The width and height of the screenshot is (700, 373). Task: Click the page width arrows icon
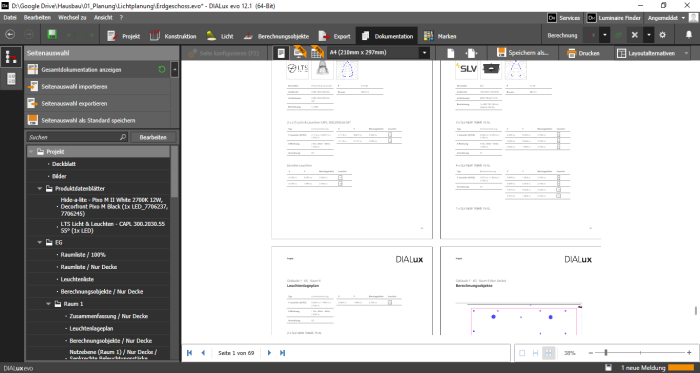tap(471, 53)
